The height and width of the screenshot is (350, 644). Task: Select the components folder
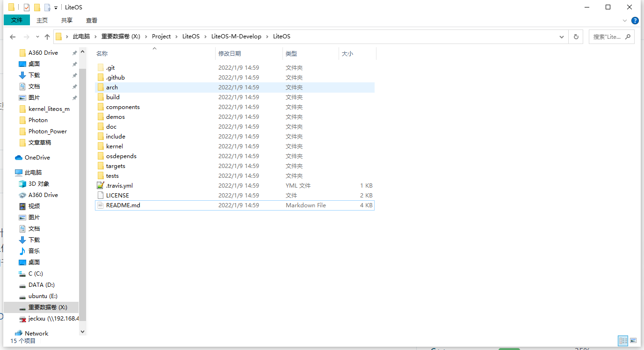point(235,107)
